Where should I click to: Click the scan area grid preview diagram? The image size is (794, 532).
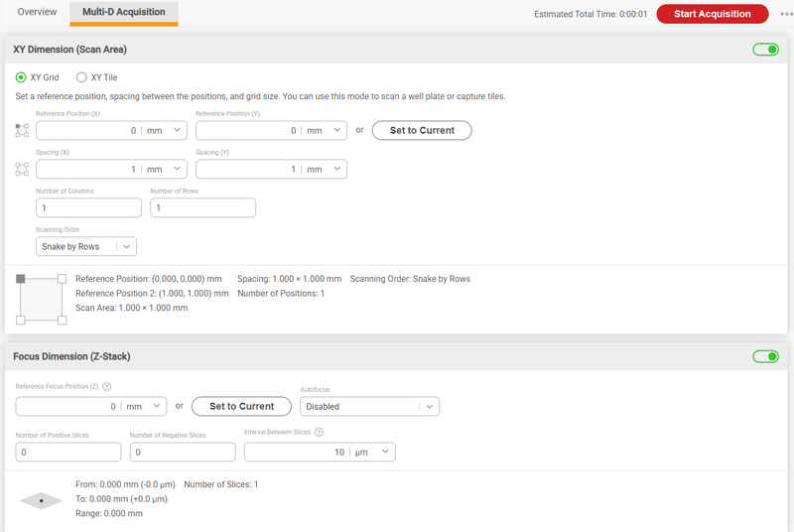pyautogui.click(x=41, y=299)
